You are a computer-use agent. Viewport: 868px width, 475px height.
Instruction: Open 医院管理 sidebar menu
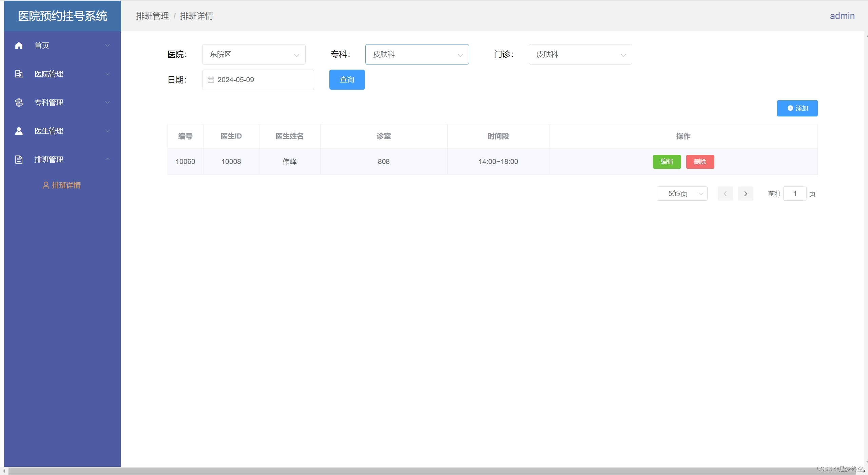pos(62,74)
